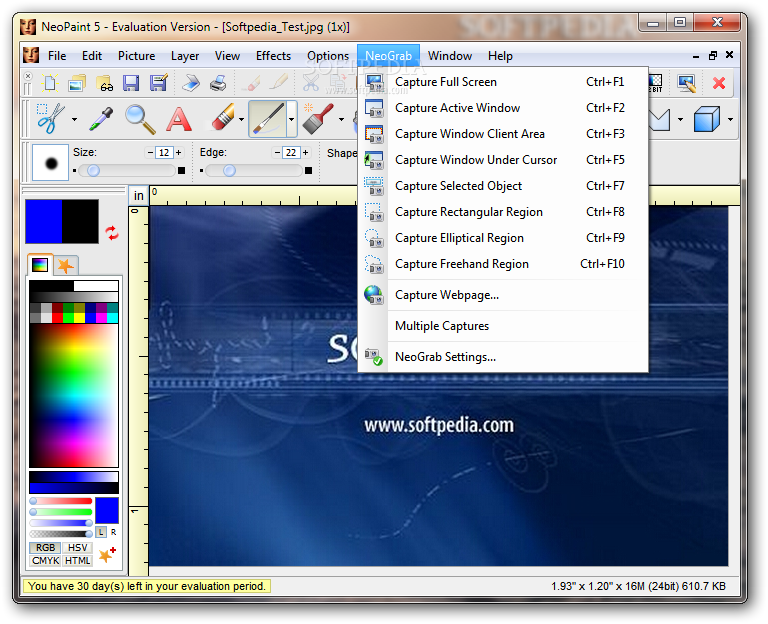This screenshot has height=624, width=768.
Task: Select the scissors selection tool
Action: [x=50, y=119]
